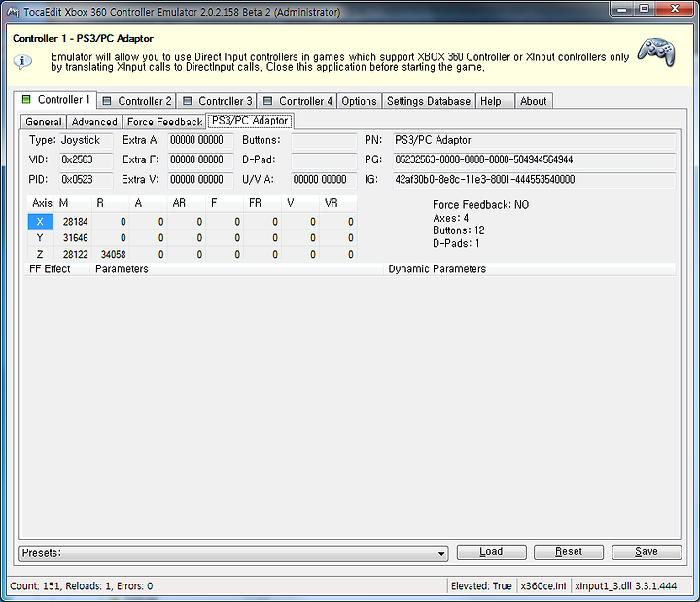
Task: Switch to the Controller 2 tab
Action: tap(137, 101)
